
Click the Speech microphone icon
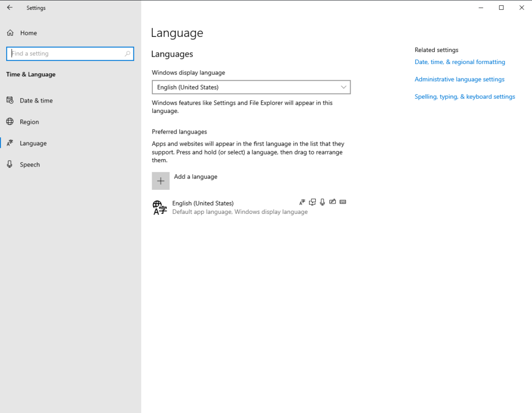(x=10, y=164)
